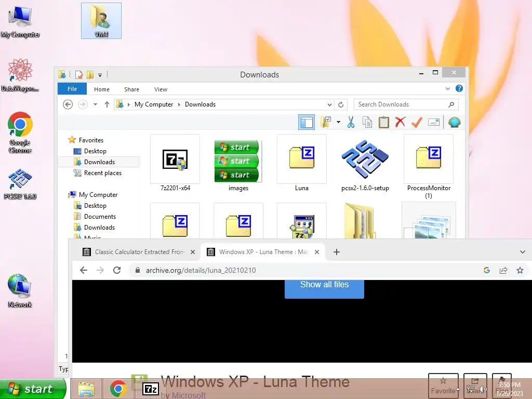The image size is (532, 399).
Task: Open the start menu button
Action: (x=33, y=389)
